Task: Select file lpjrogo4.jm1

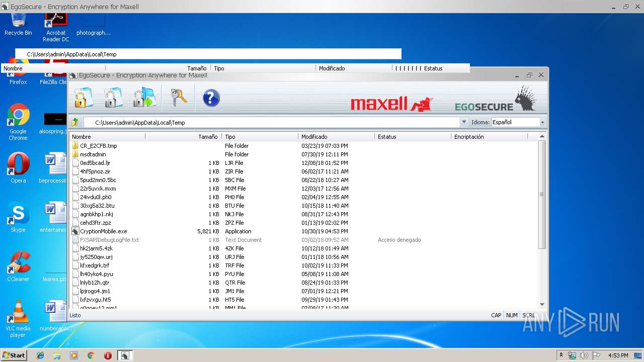Action: click(95, 291)
